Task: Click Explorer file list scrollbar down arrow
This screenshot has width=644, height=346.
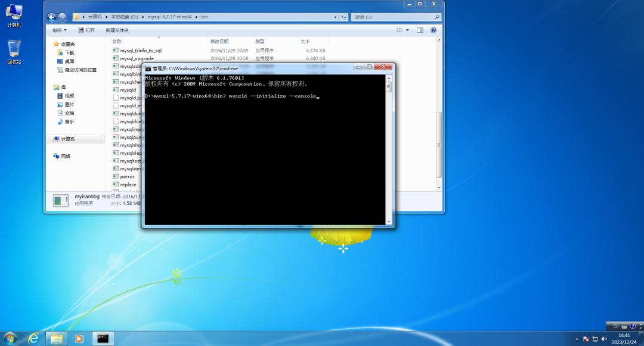Action: (x=439, y=188)
